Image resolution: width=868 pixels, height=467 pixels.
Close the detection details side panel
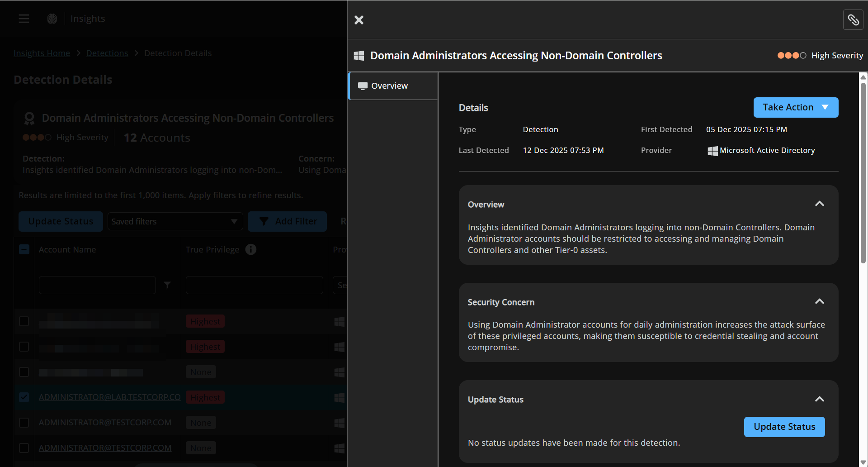359,20
